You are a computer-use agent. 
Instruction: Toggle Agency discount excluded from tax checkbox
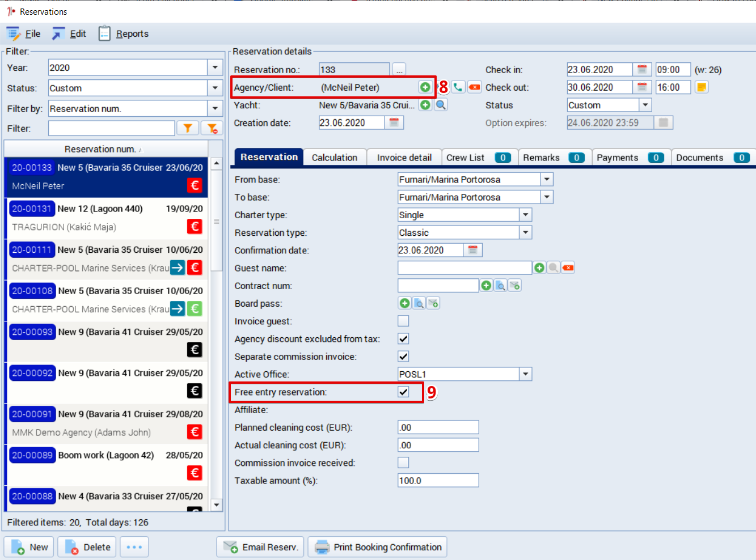(403, 338)
